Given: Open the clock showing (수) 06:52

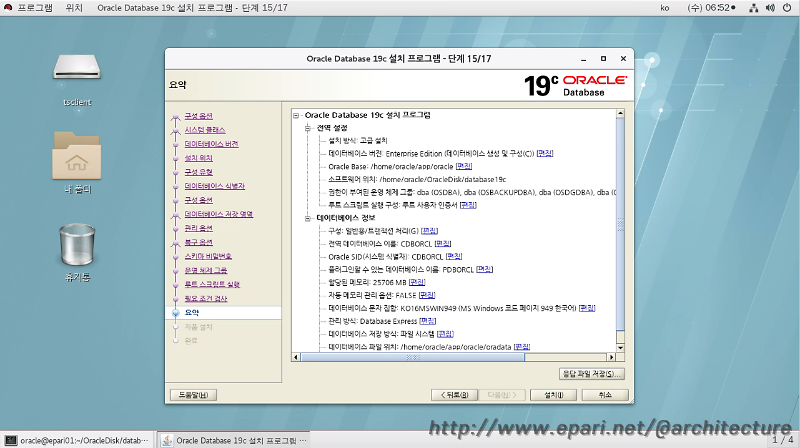Looking at the screenshot, I should point(711,8).
